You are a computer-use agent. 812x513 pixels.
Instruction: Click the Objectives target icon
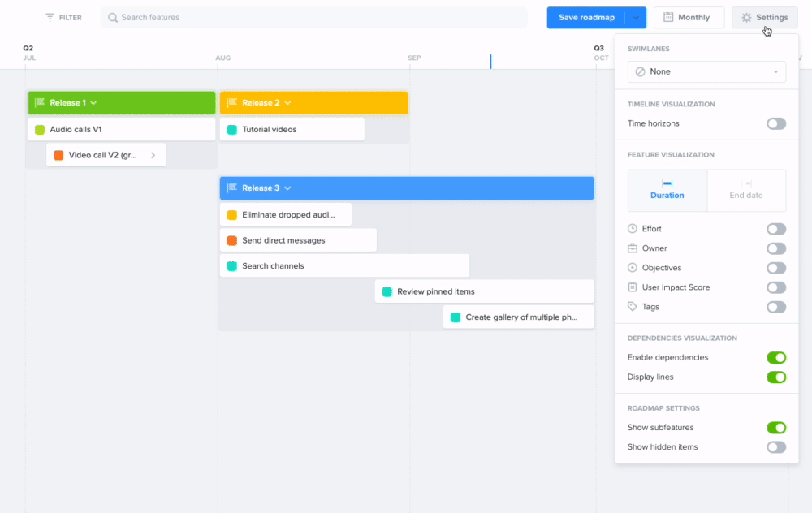633,268
